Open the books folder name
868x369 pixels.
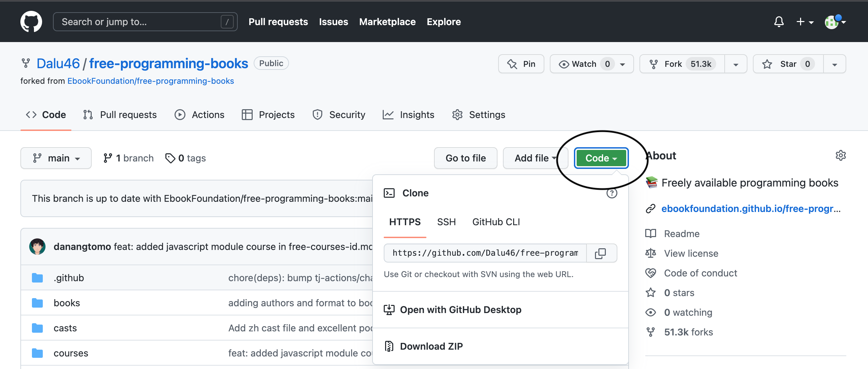pyautogui.click(x=67, y=303)
